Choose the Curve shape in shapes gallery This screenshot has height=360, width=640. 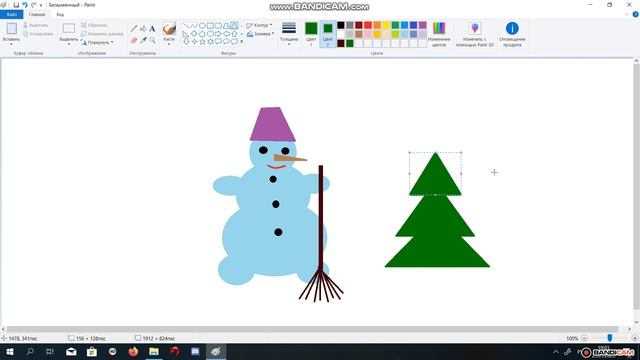point(194,26)
